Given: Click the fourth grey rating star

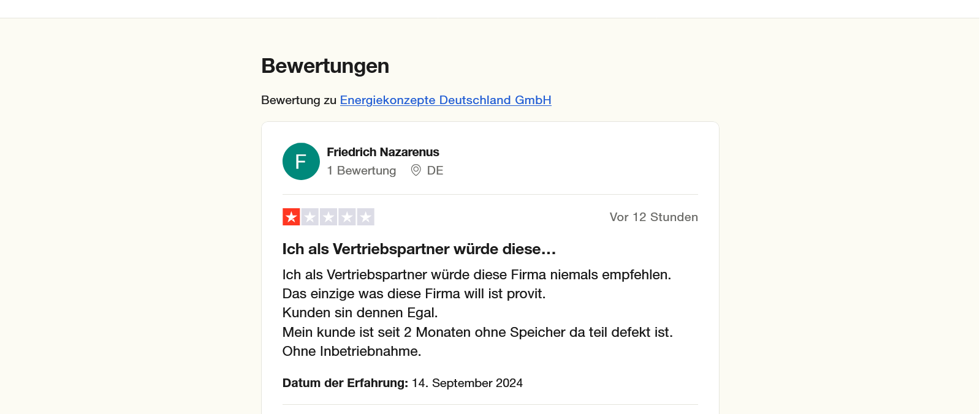Looking at the screenshot, I should (347, 217).
